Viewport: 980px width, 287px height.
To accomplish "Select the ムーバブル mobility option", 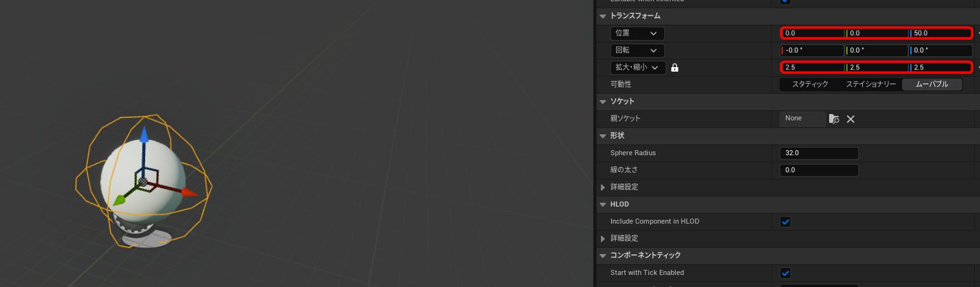I will tap(932, 84).
